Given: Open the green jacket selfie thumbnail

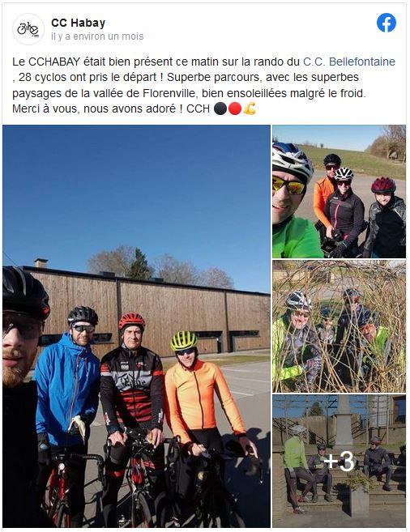Looking at the screenshot, I should pos(339,191).
